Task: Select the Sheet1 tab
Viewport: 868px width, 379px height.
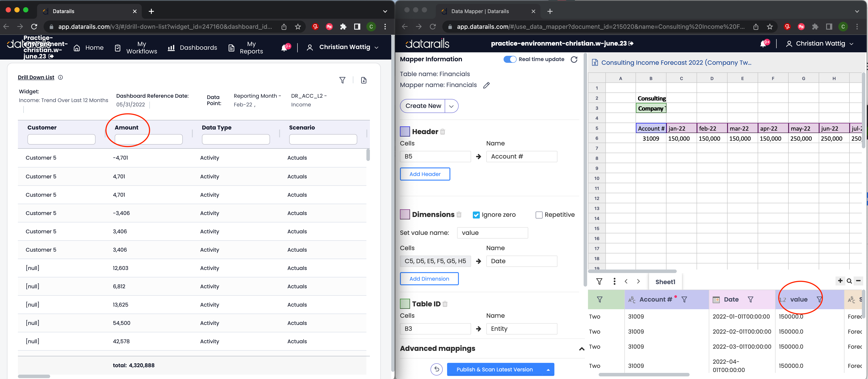Action: [x=665, y=282]
